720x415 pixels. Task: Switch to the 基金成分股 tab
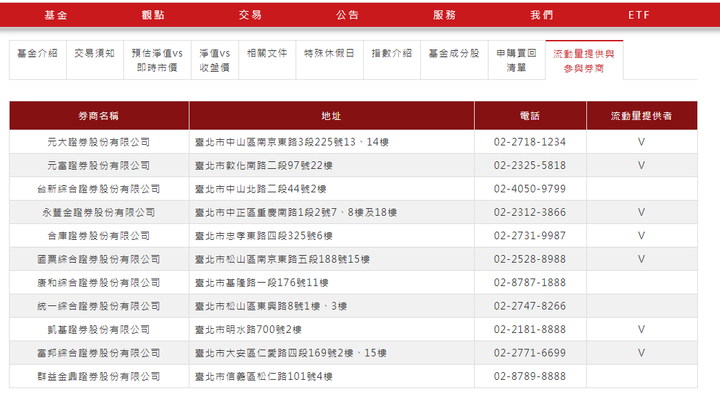pyautogui.click(x=454, y=60)
